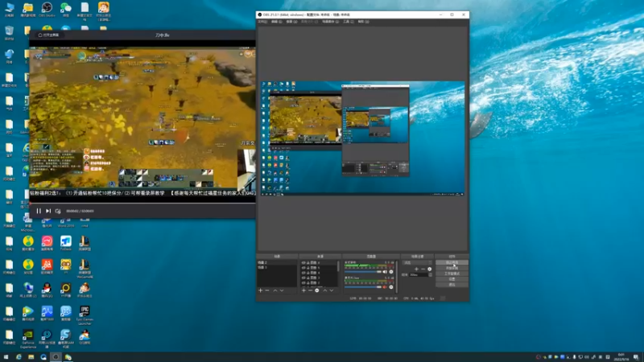Click the transition duration input field
Viewport: 644px width, 362px height.
tap(418, 274)
